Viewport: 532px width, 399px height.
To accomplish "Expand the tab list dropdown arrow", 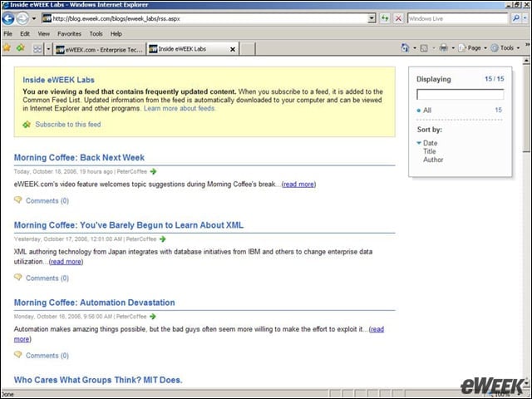I will point(48,49).
